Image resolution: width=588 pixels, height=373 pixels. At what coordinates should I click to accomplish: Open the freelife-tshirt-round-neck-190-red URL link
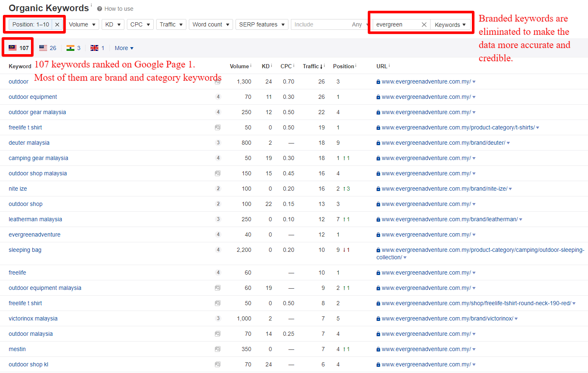[476, 303]
